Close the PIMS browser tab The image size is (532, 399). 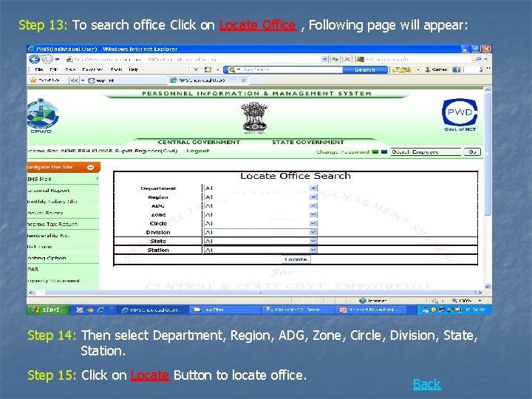tap(243, 81)
